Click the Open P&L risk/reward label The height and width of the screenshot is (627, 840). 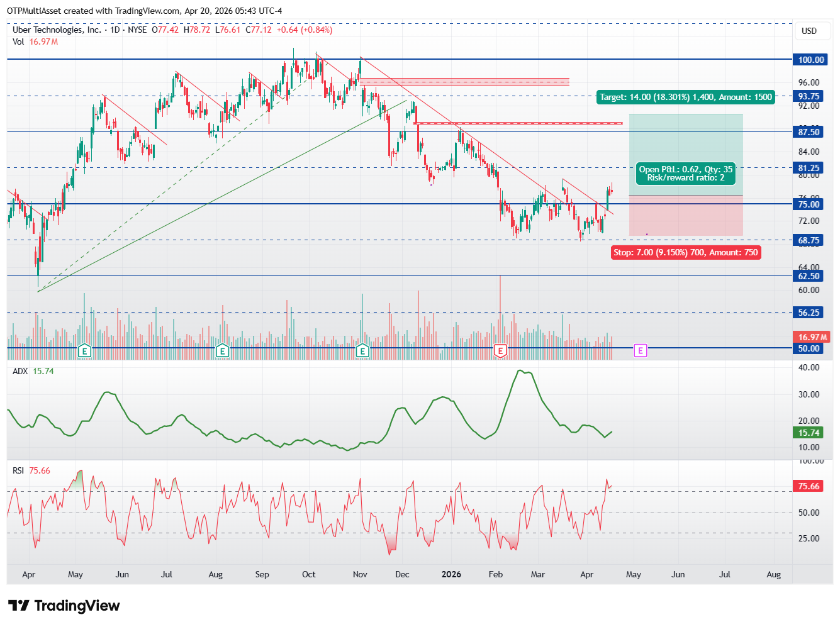(686, 174)
